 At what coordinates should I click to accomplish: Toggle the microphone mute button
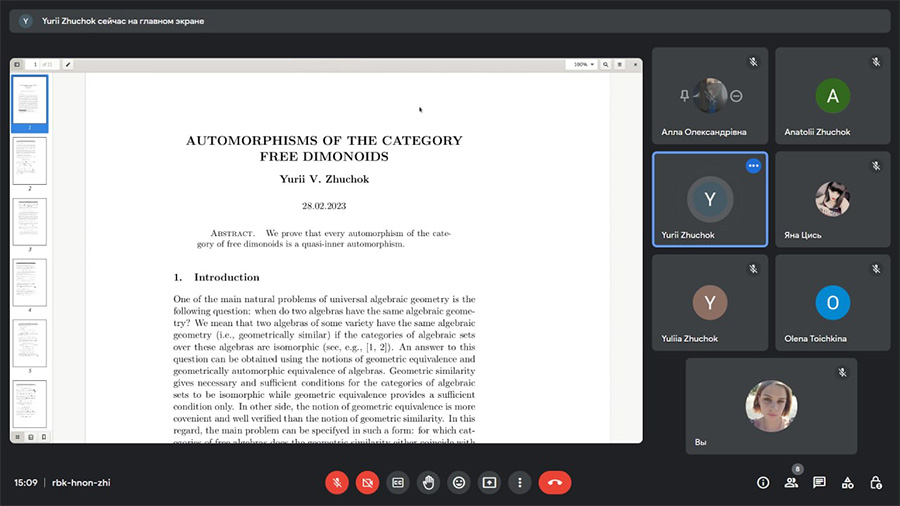[x=337, y=482]
